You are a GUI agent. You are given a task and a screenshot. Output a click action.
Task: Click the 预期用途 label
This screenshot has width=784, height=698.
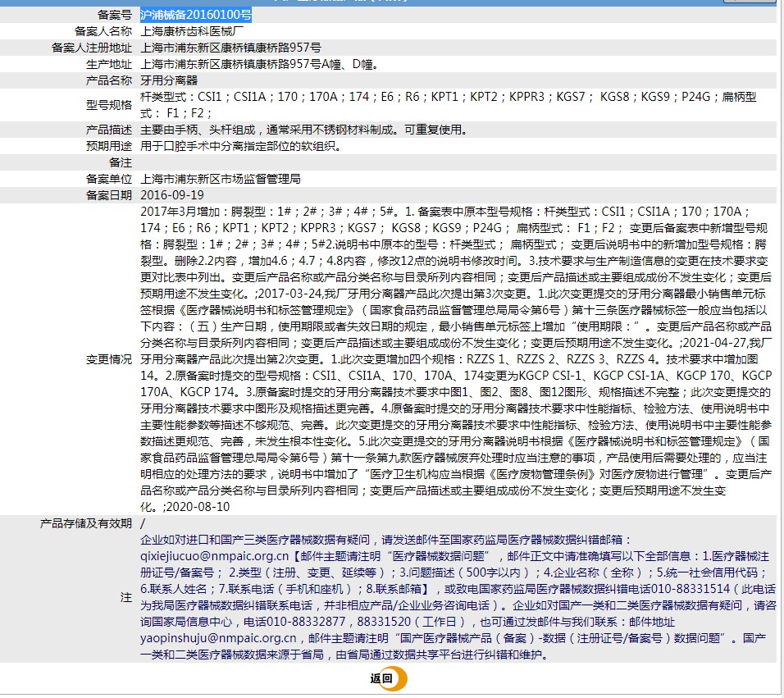109,147
